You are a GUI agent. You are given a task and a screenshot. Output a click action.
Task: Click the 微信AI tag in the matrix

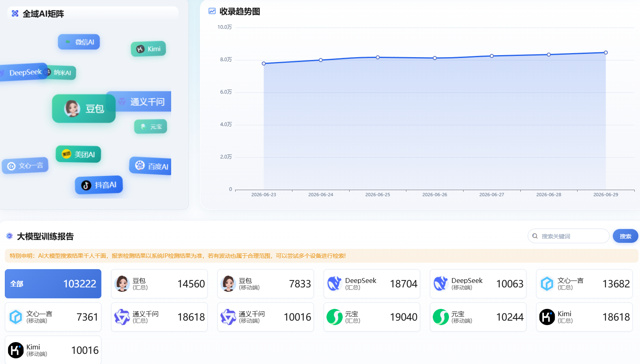(x=79, y=42)
